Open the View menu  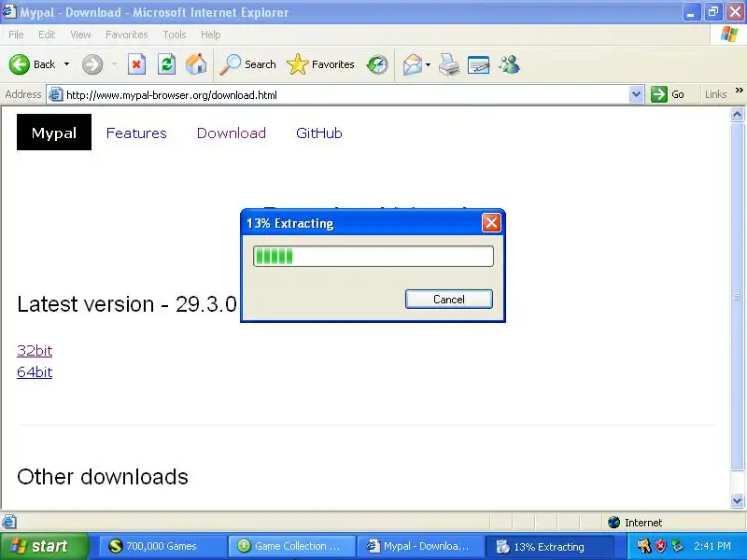pos(80,35)
